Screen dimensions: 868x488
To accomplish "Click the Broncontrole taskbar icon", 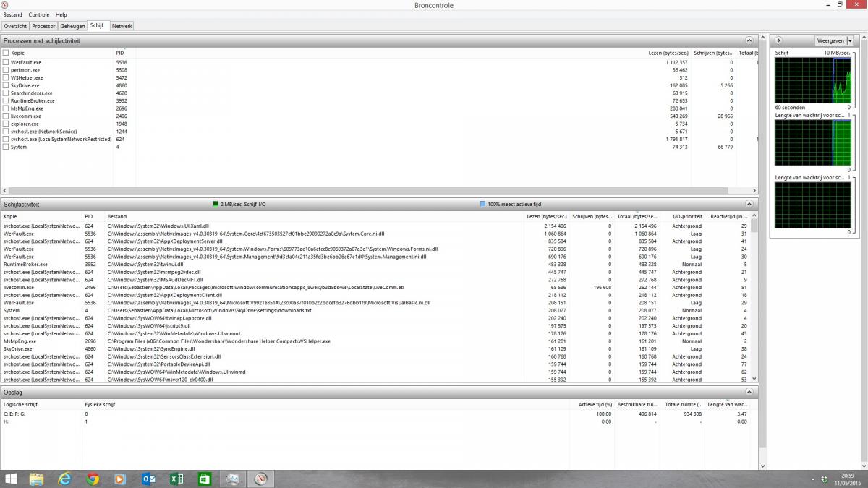I will pyautogui.click(x=261, y=479).
